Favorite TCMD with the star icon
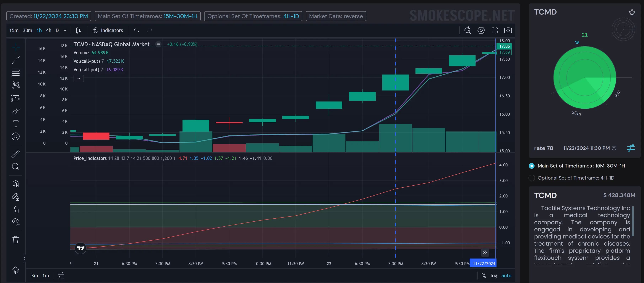 coord(632,12)
